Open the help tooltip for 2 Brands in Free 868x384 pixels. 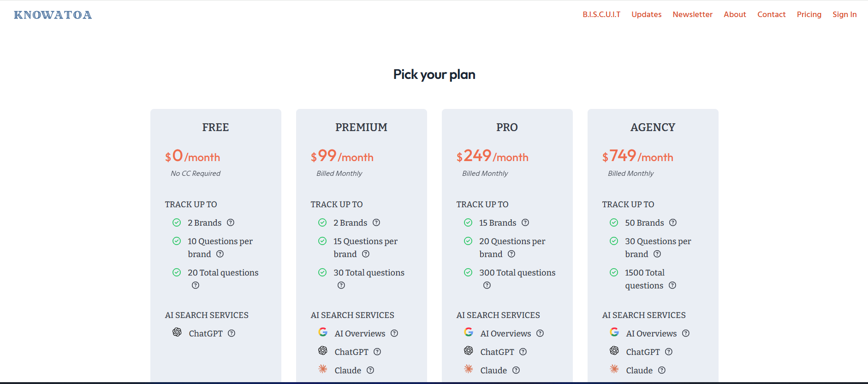[x=231, y=222]
